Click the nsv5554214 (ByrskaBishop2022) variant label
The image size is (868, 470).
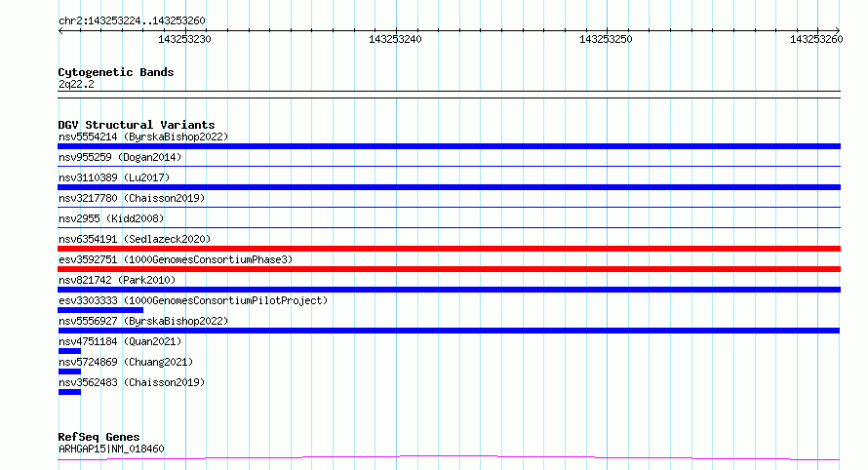[x=143, y=137]
